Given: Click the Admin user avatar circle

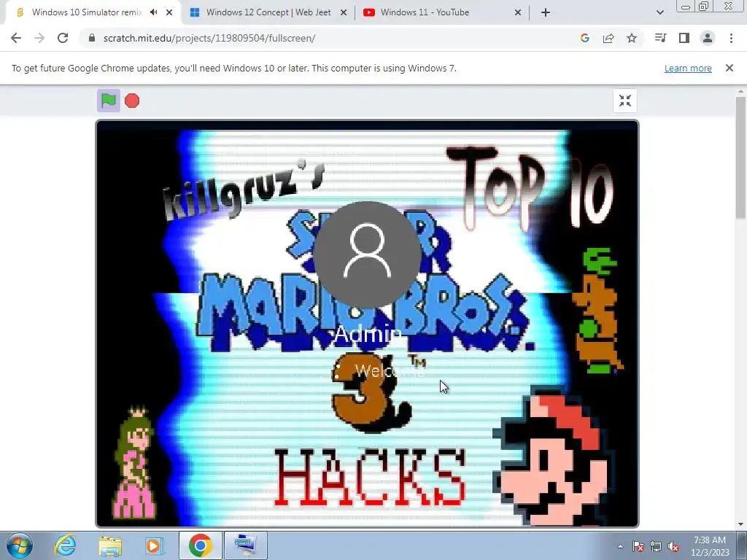Looking at the screenshot, I should pyautogui.click(x=367, y=254).
